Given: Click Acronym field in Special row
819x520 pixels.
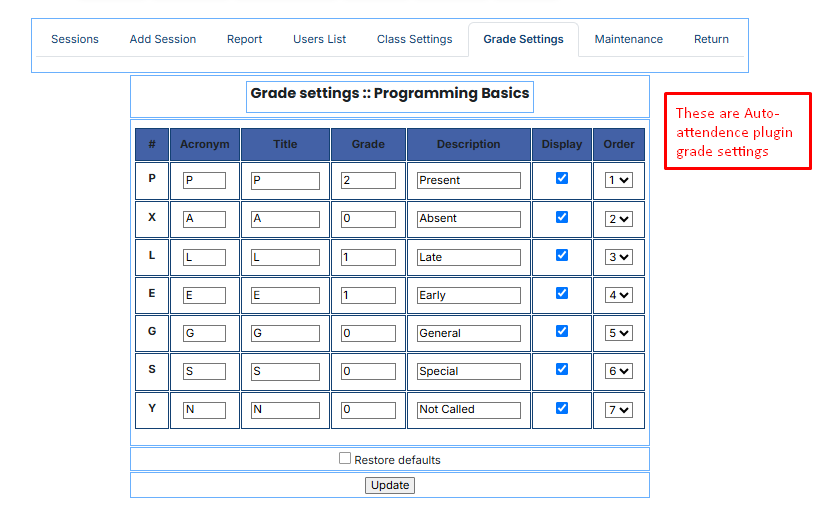Looking at the screenshot, I should pos(204,372).
